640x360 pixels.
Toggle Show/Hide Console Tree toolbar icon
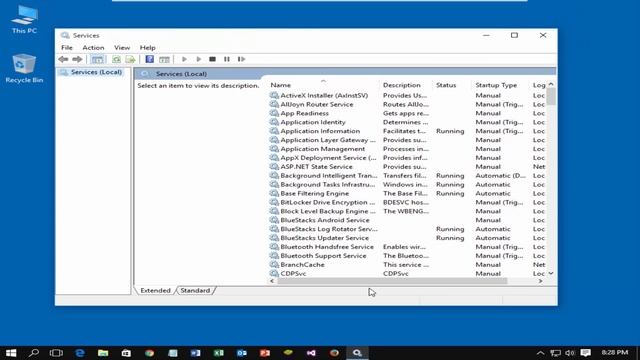point(97,59)
